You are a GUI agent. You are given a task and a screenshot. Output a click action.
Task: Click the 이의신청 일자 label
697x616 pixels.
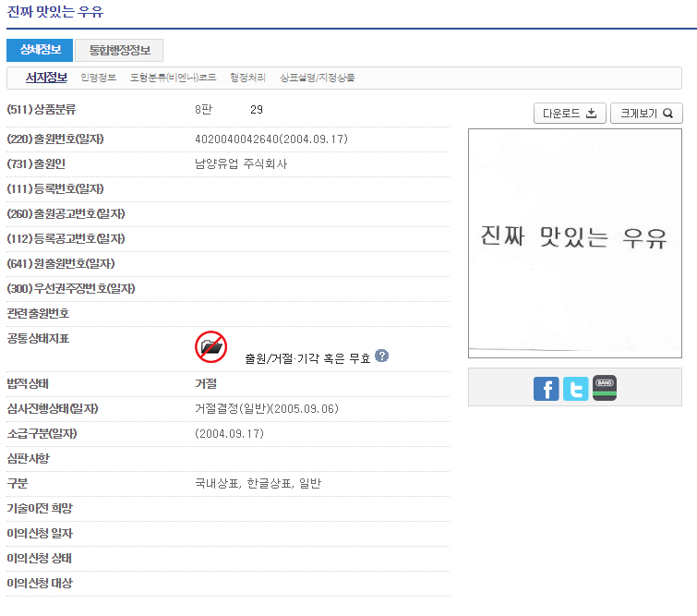(x=40, y=533)
